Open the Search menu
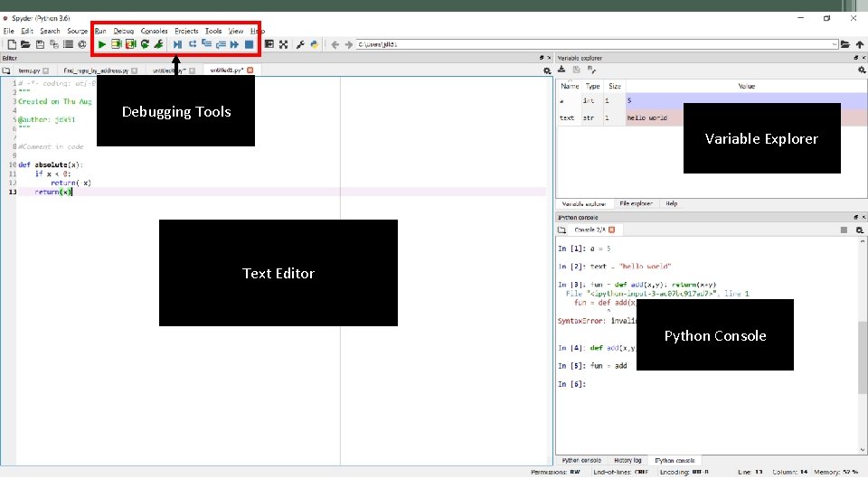The width and height of the screenshot is (868, 488). coord(50,31)
